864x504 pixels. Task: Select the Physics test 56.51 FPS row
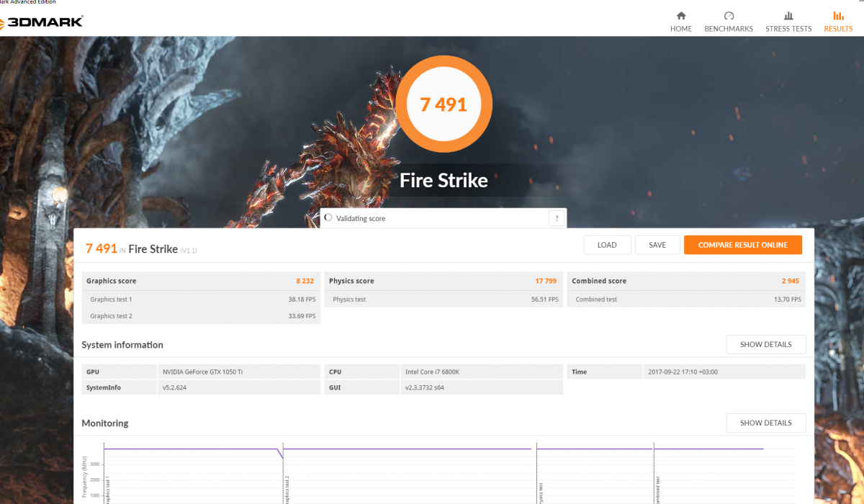click(444, 299)
